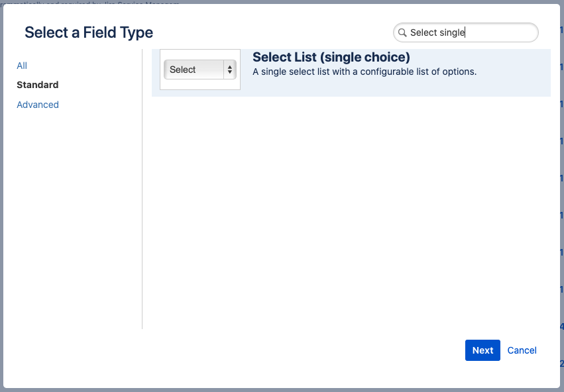The image size is (564, 392).
Task: Click the Select List preview thumbnail
Action: pos(199,70)
